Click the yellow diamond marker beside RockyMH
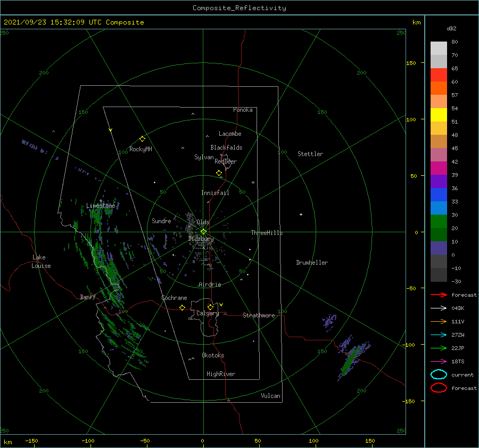 point(142,139)
